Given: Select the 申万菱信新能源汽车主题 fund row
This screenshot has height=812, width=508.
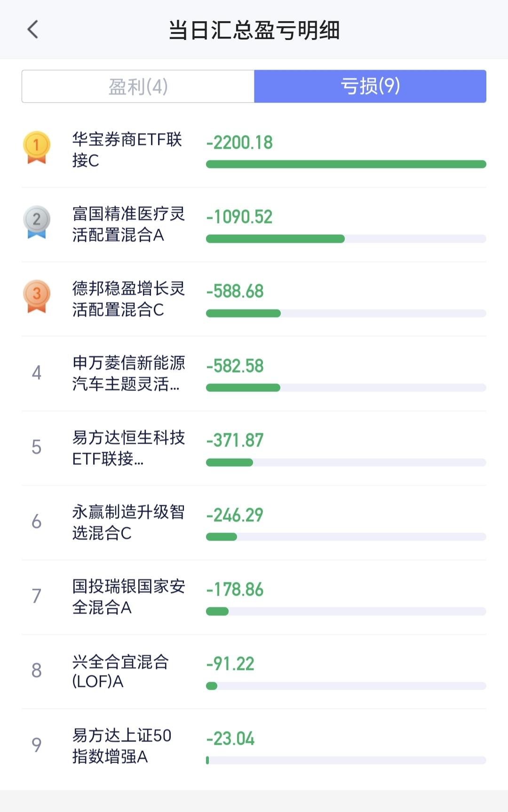Looking at the screenshot, I should click(x=254, y=374).
